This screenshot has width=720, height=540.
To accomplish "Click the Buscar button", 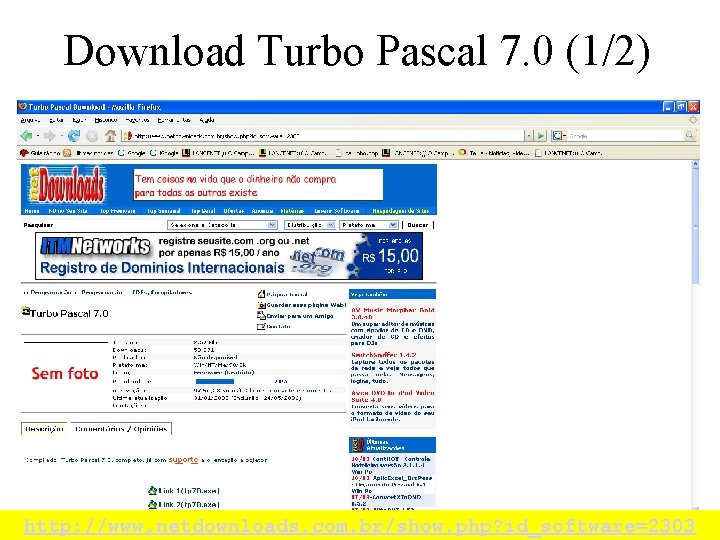I will click(418, 225).
